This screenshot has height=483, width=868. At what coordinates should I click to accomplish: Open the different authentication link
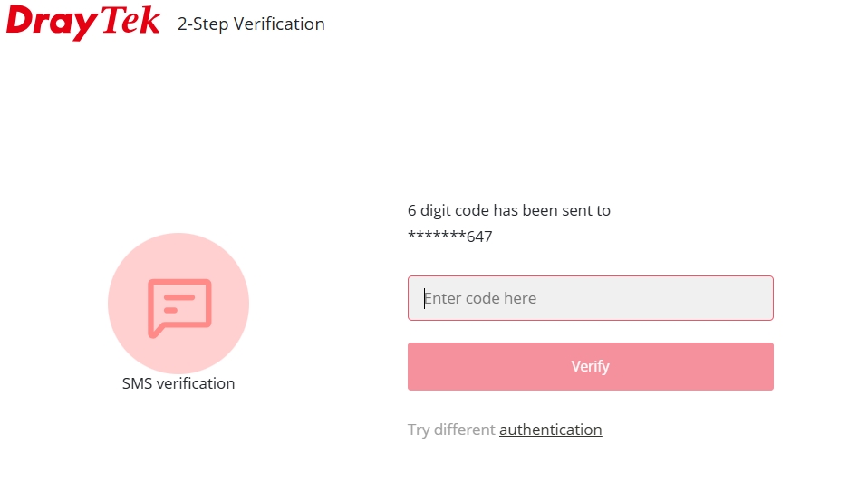pyautogui.click(x=550, y=430)
